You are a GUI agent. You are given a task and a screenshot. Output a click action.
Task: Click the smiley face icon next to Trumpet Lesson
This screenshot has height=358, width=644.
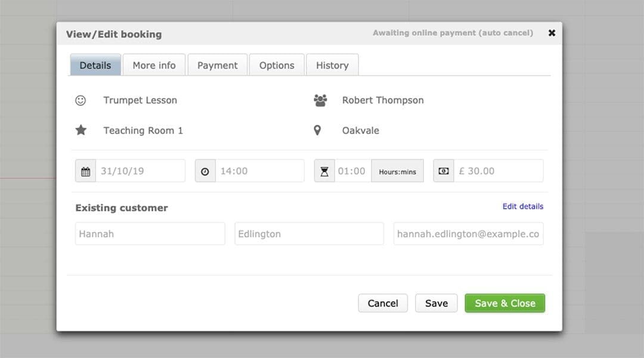(82, 100)
